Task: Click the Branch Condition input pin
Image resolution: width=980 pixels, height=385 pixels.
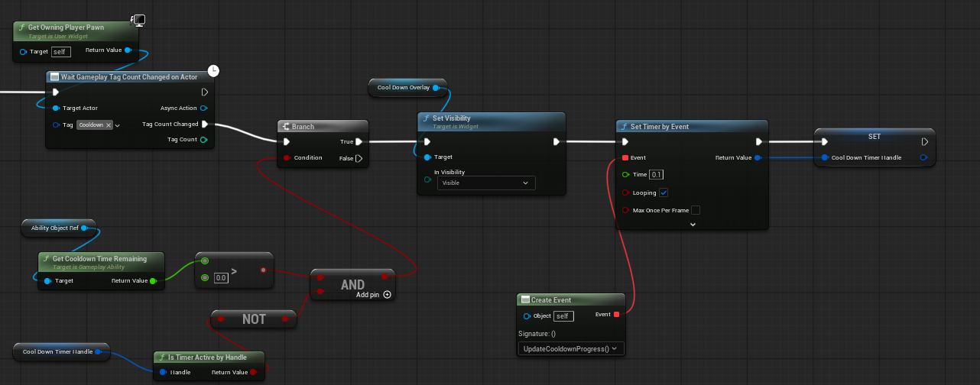Action: [287, 157]
